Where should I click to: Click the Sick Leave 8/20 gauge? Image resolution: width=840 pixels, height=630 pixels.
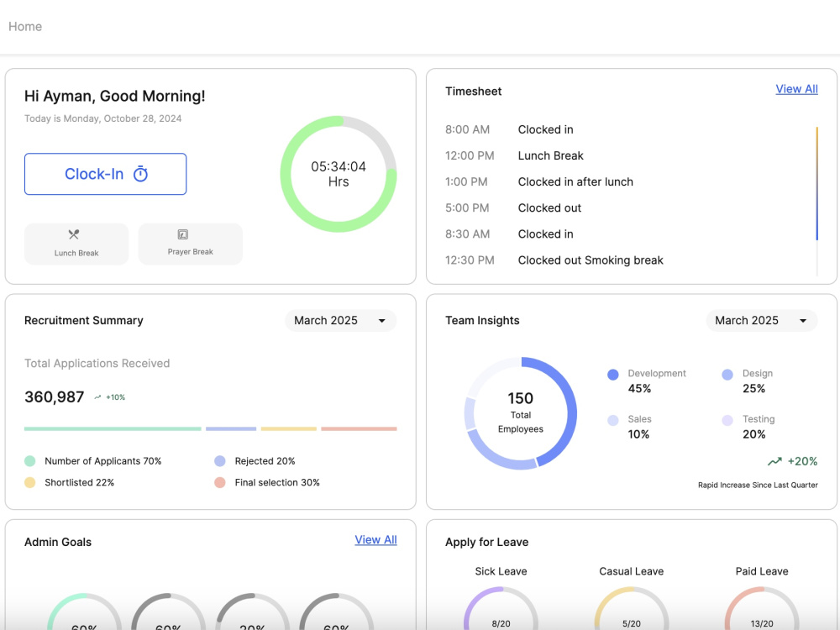[501, 608]
